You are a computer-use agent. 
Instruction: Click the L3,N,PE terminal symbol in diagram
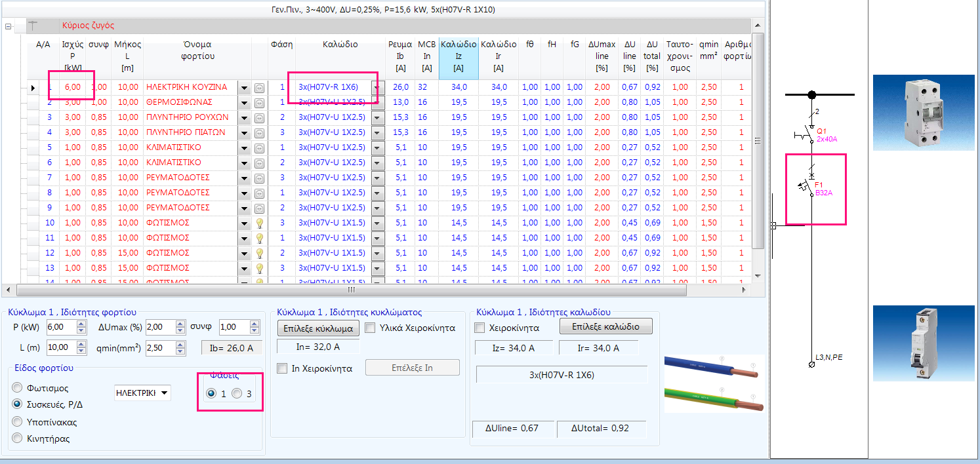click(x=811, y=364)
